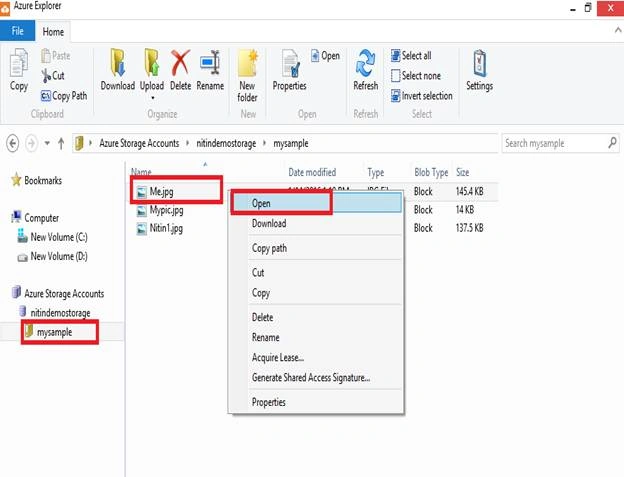Screen dimensions: 624x477
Task: Click the Back navigation arrow
Action: click(13, 143)
